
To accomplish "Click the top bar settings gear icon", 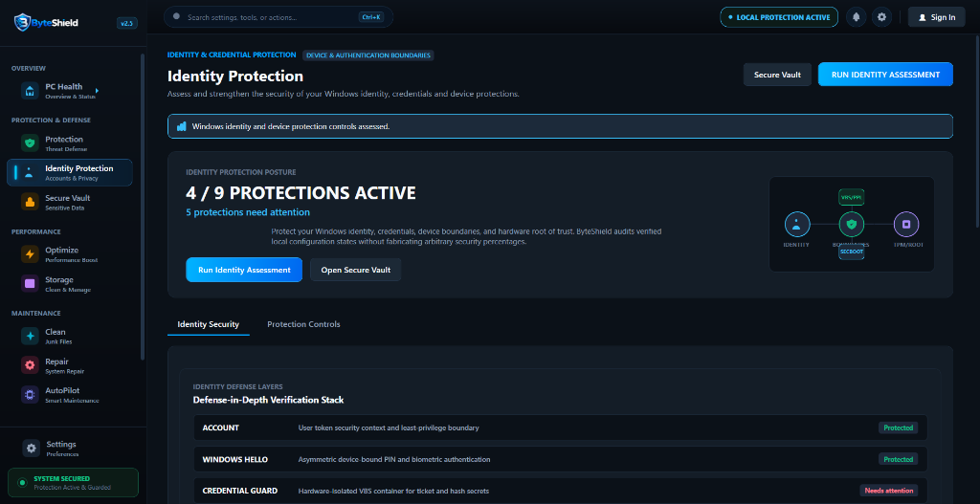I will [881, 17].
